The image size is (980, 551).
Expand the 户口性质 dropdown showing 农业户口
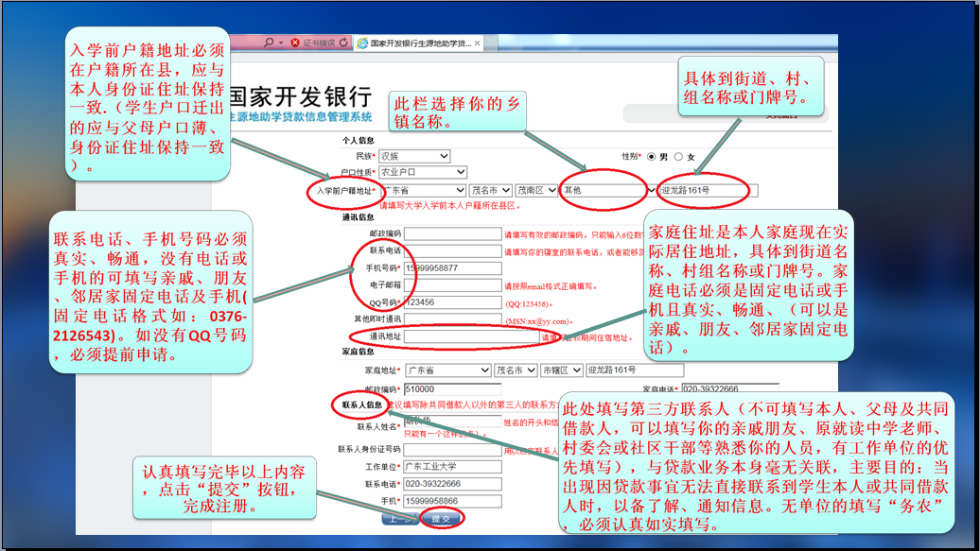[422, 173]
